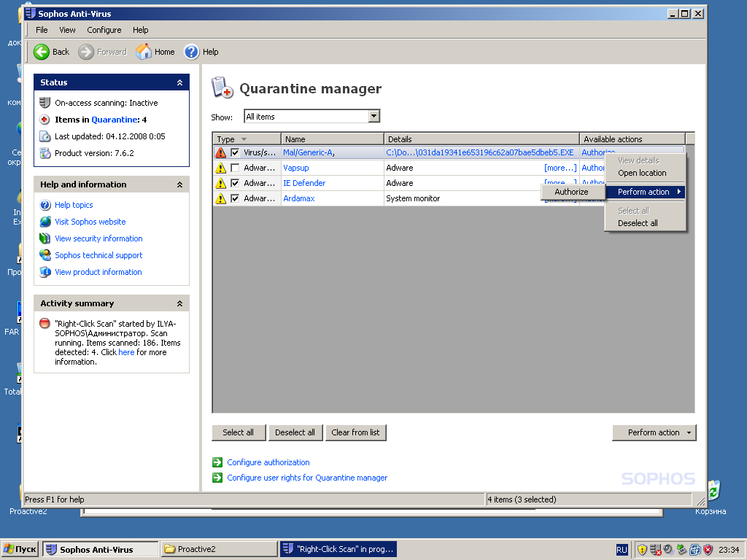This screenshot has height=560, width=747.
Task: Click the Пуск start button
Action: (20, 549)
